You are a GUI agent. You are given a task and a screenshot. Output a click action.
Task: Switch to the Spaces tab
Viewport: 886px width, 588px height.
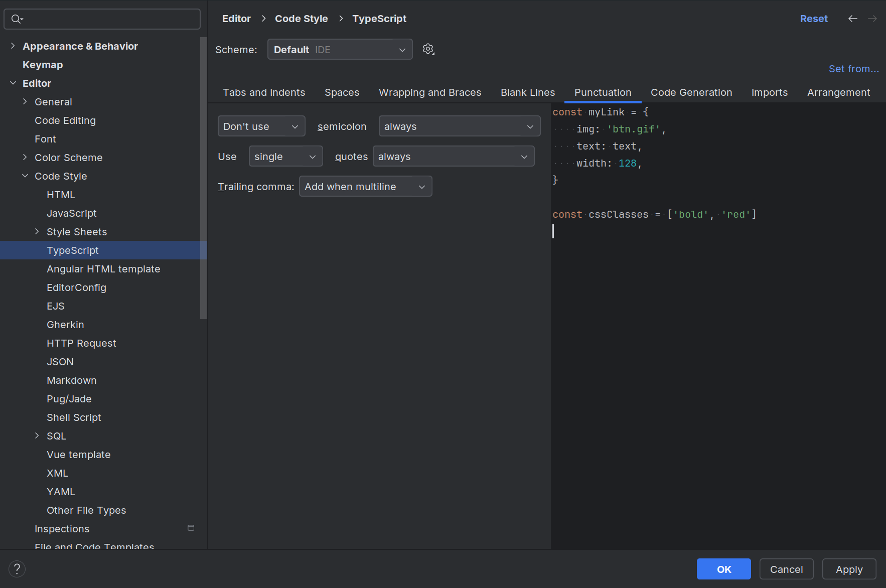[x=342, y=92]
